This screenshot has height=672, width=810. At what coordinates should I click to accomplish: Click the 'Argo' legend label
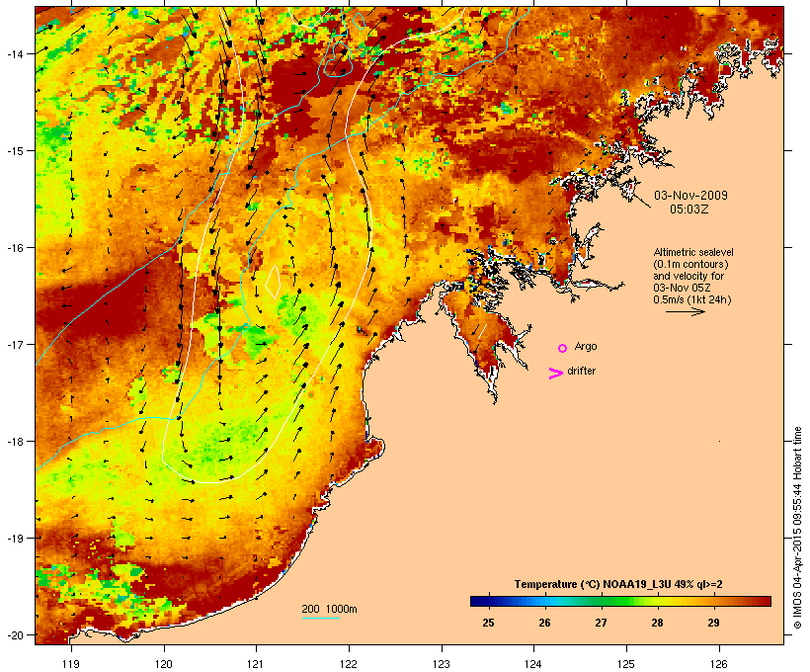pyautogui.click(x=586, y=346)
